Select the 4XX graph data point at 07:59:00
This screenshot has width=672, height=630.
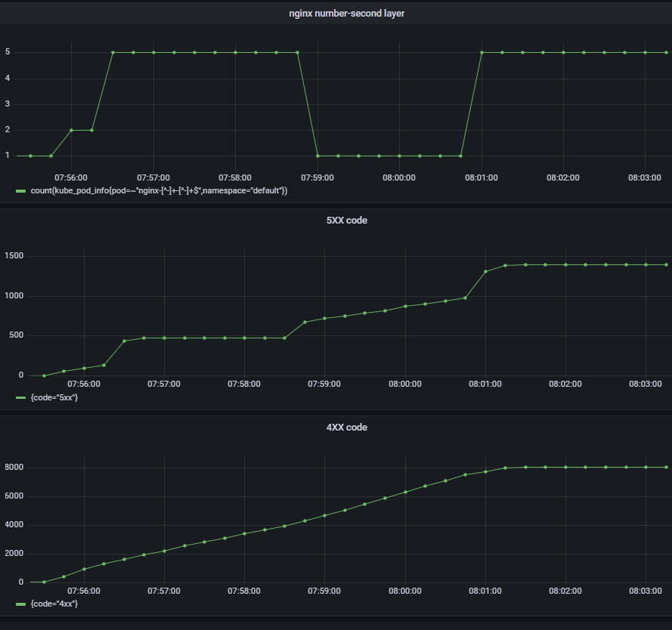325,515
